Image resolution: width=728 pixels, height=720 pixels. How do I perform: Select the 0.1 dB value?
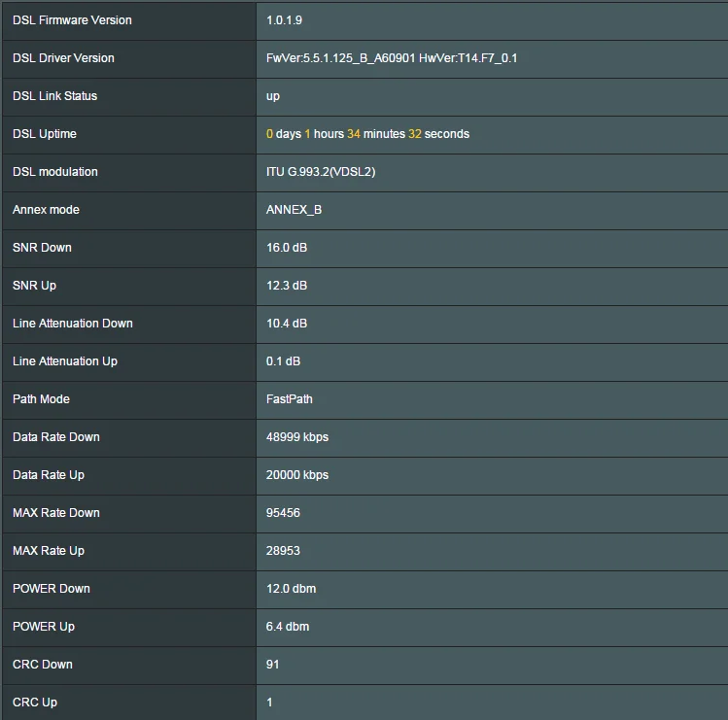(x=283, y=361)
